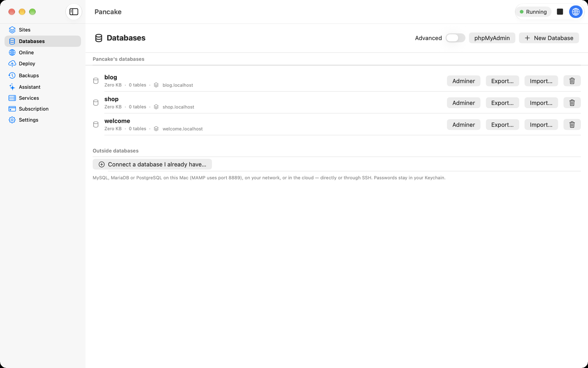
Task: Open the shop.localhost site link
Action: pos(178,107)
